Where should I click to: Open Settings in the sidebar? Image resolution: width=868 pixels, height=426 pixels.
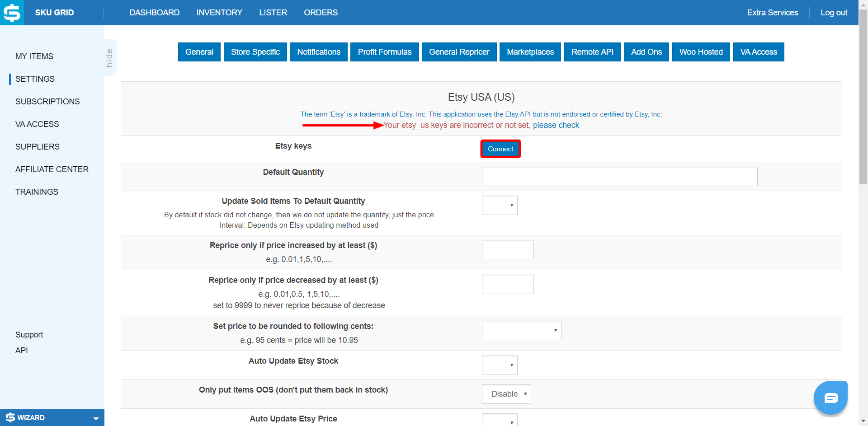[x=35, y=79]
